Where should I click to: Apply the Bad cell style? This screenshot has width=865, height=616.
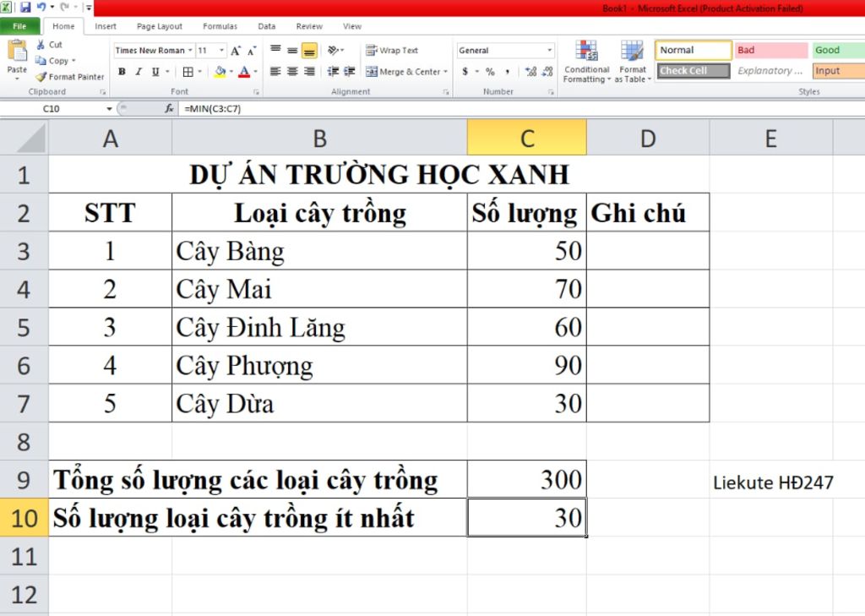click(x=770, y=50)
